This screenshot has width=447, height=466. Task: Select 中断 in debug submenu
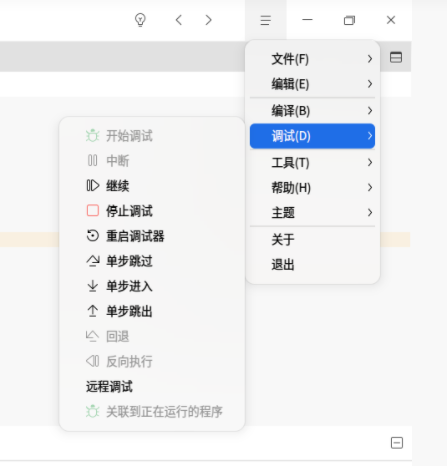[x=152, y=161]
